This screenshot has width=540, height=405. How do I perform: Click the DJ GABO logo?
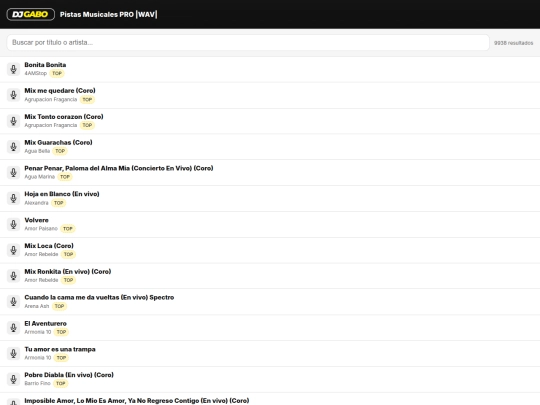click(31, 14)
